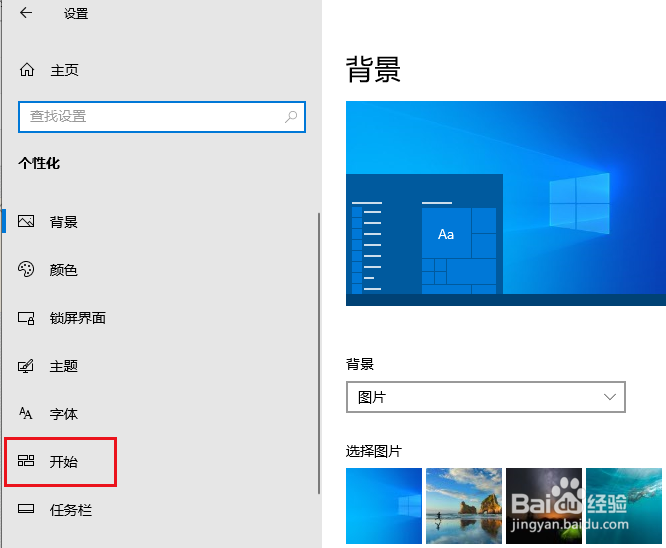
Task: Click the search magnifier icon
Action: click(x=291, y=116)
